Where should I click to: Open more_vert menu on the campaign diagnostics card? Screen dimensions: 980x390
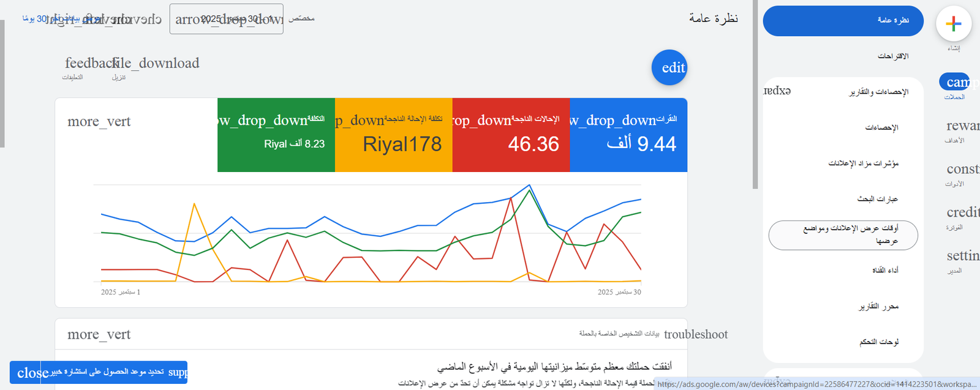click(99, 334)
